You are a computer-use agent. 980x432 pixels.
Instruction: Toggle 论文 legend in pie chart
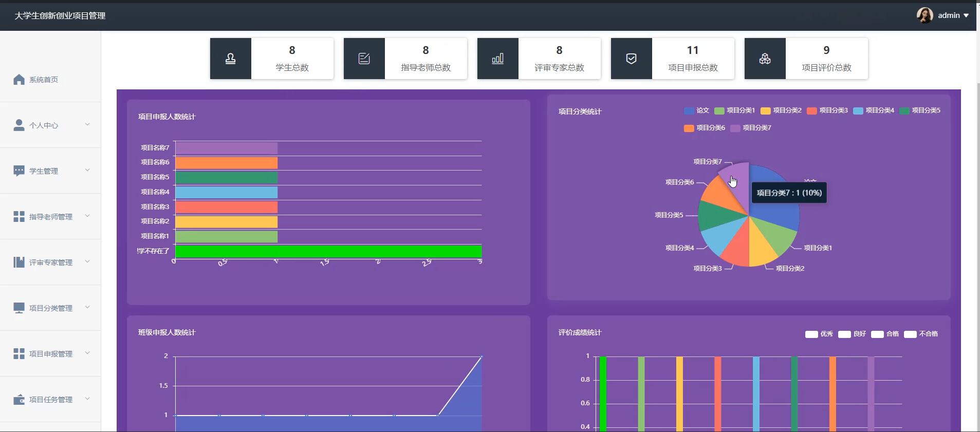click(x=696, y=110)
